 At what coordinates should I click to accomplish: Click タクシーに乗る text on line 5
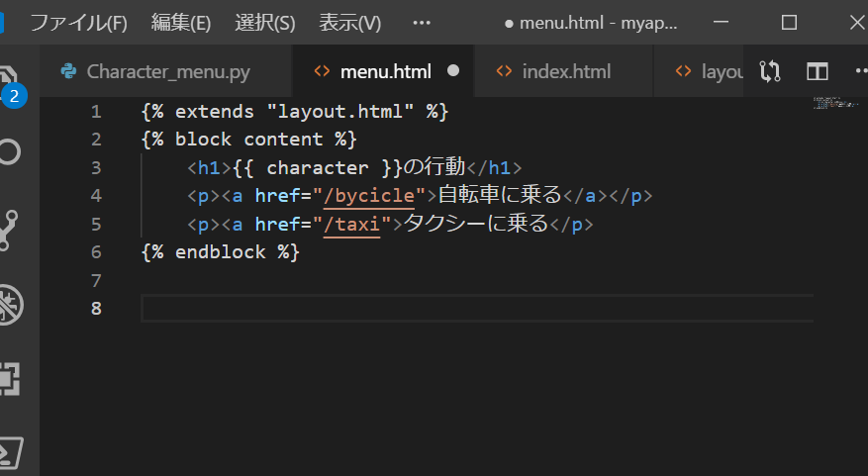[475, 224]
